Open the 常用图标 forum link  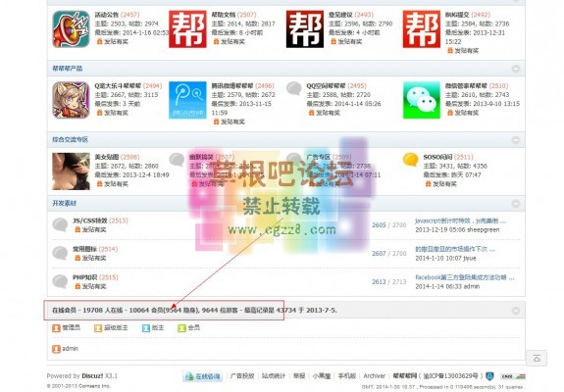[85, 249]
